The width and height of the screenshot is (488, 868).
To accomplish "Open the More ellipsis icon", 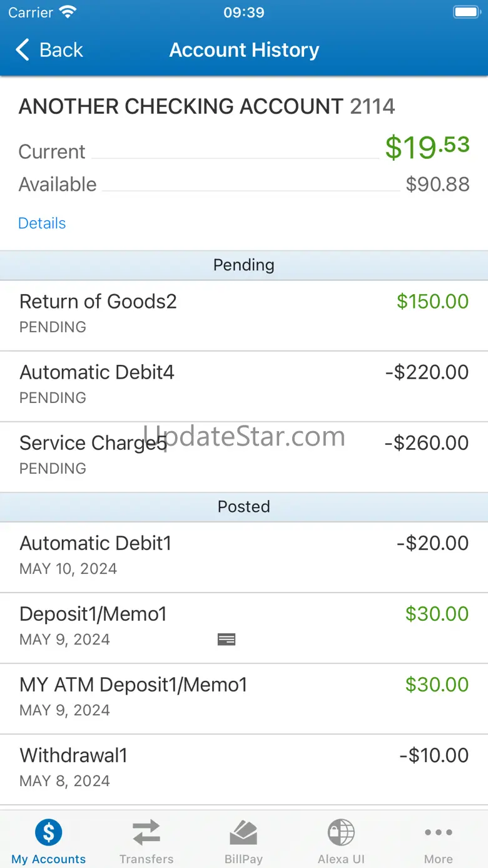I will pos(438,832).
